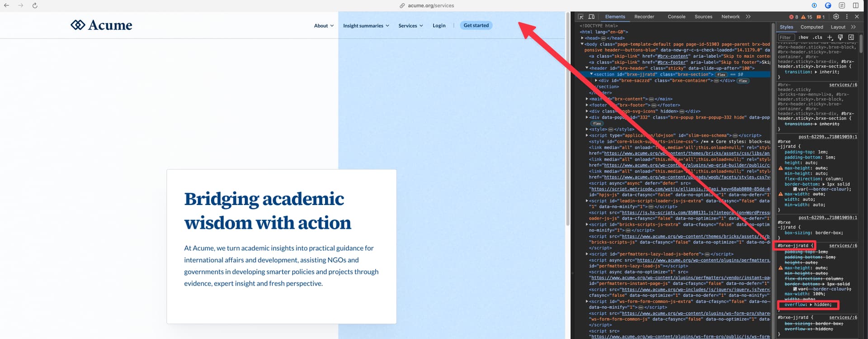Image resolution: width=868 pixels, height=339 pixels.
Task: Click the Get started button
Action: click(476, 25)
